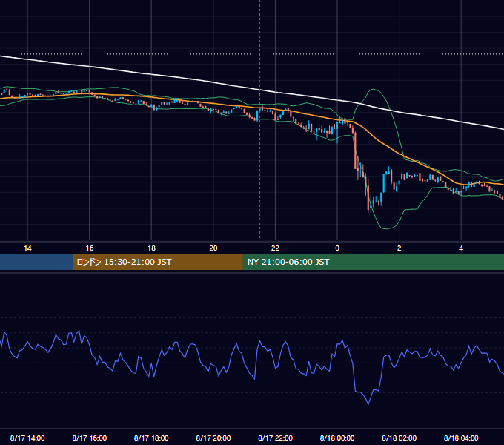Click the 8/17 18:00 time label
The image size is (504, 445).
(151, 438)
